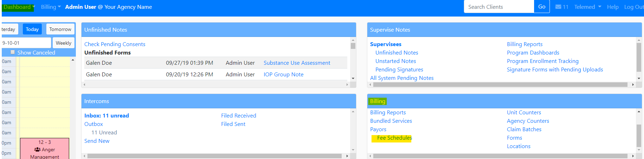Open the Claim Batches link
644x159 pixels.
point(524,129)
